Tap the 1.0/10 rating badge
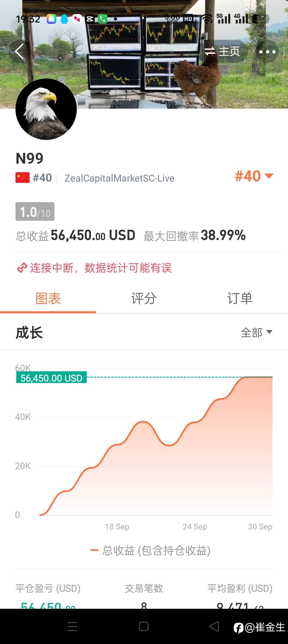The image size is (288, 644). click(35, 212)
